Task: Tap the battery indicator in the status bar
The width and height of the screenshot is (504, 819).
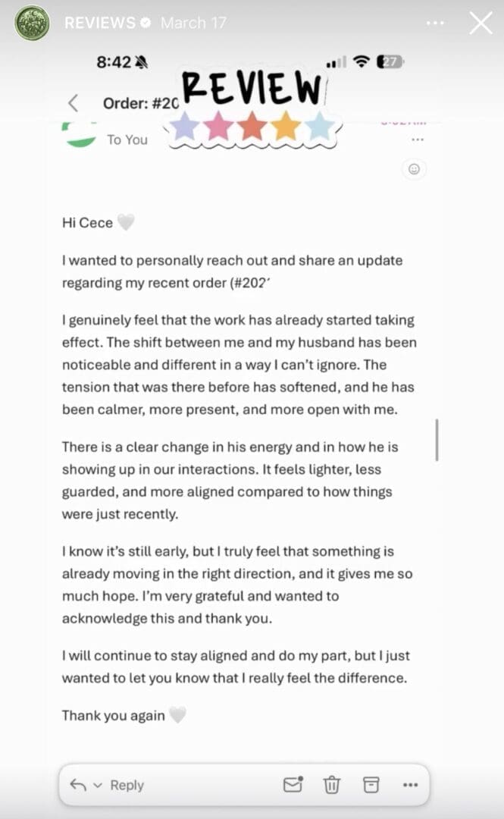Action: point(391,63)
